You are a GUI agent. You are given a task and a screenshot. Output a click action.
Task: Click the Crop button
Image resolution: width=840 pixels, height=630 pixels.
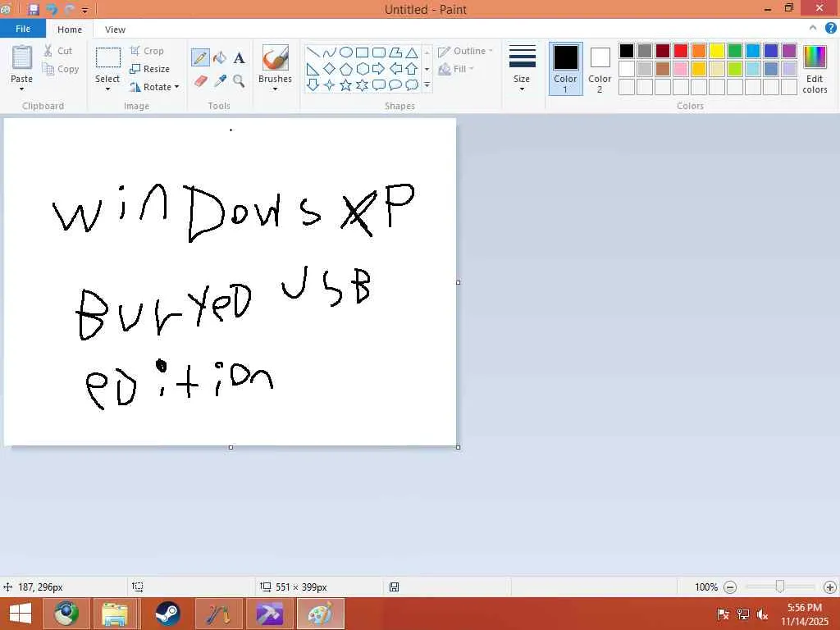(147, 51)
